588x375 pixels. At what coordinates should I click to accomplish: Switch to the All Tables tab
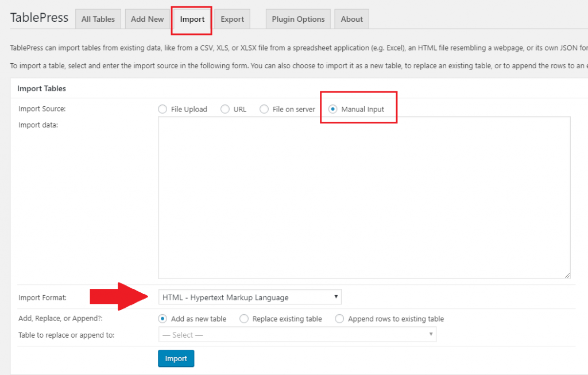coord(98,18)
